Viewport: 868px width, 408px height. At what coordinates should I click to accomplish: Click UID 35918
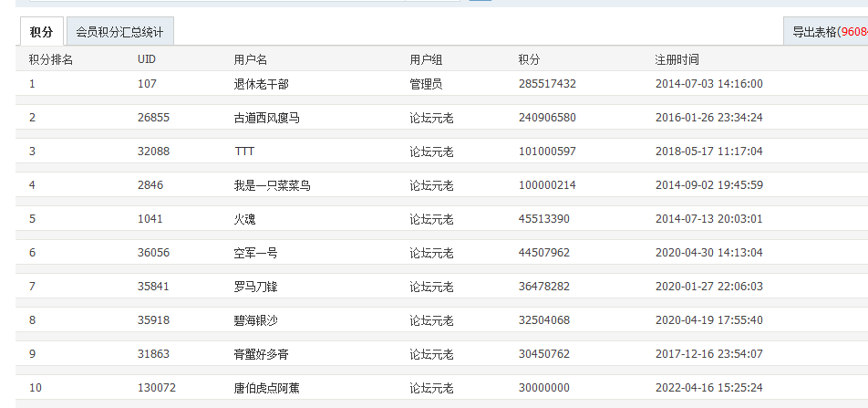click(154, 320)
